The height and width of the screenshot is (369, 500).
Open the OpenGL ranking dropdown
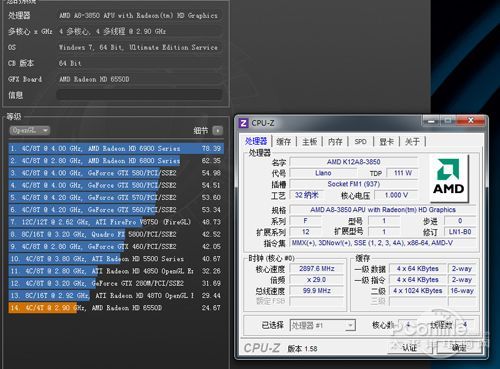[30, 130]
